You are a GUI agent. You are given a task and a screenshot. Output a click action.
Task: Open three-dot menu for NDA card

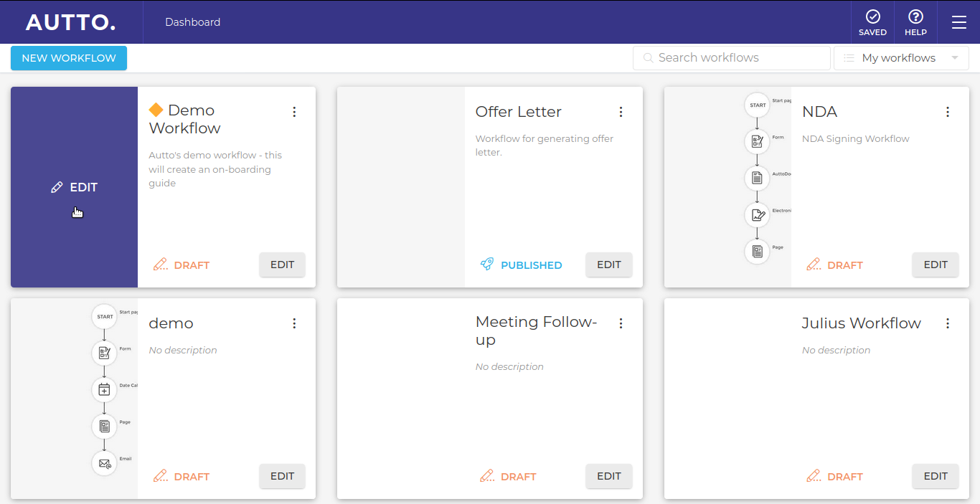tap(948, 112)
